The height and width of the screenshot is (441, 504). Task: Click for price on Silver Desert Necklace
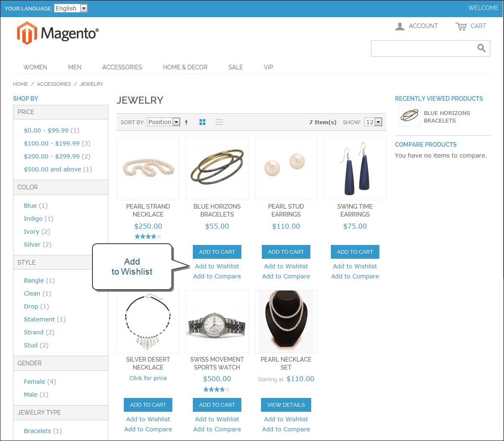(x=148, y=378)
